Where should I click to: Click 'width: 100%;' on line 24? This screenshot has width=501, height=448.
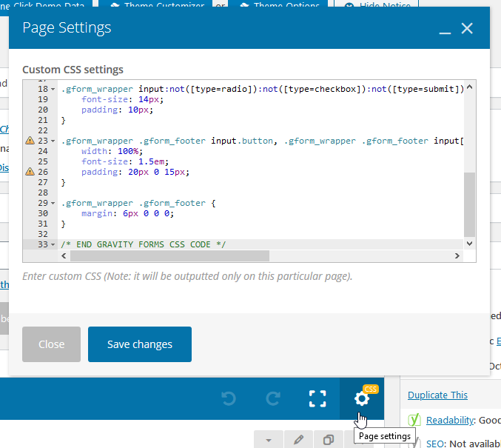click(112, 151)
